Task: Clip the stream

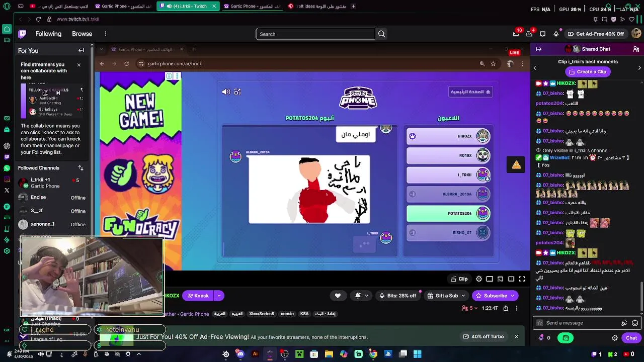Action: point(459,279)
